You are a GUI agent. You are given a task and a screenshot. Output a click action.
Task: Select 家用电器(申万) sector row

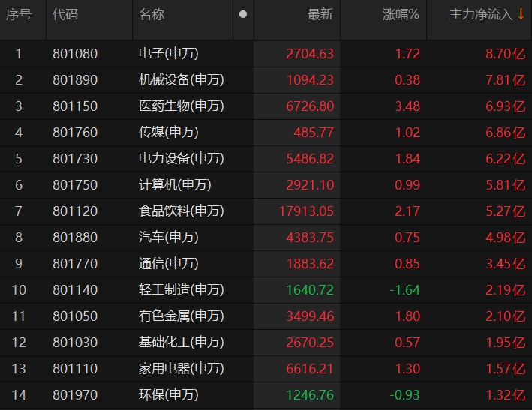coord(182,369)
